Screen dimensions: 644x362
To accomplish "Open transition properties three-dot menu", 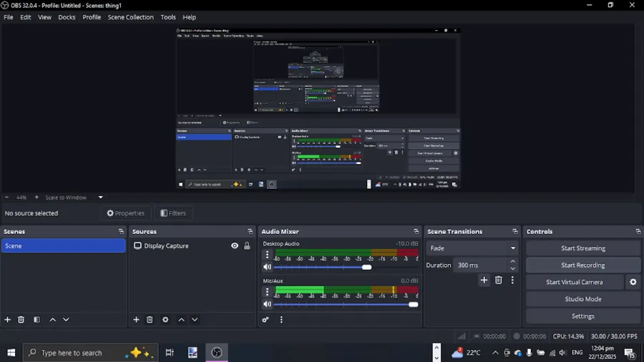I will 512,280.
